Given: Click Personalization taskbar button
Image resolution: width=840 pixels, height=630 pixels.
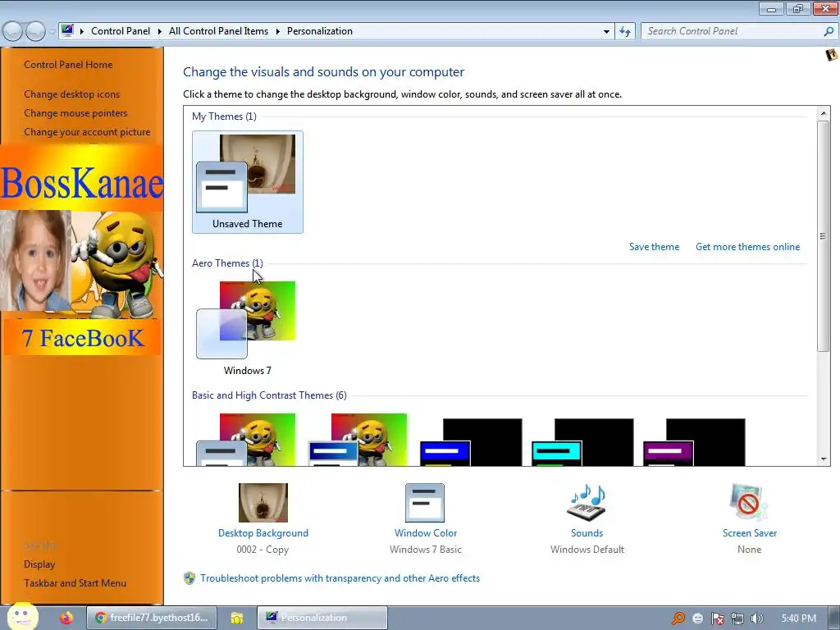Looking at the screenshot, I should point(322,618).
